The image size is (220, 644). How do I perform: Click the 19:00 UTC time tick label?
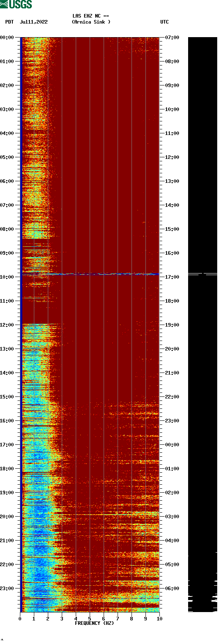click(172, 325)
